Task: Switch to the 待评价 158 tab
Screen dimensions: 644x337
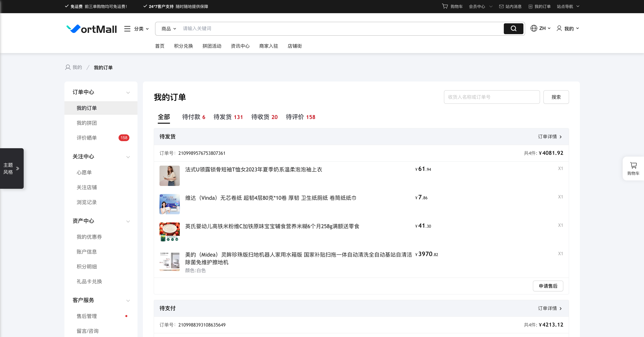Action: [x=301, y=117]
